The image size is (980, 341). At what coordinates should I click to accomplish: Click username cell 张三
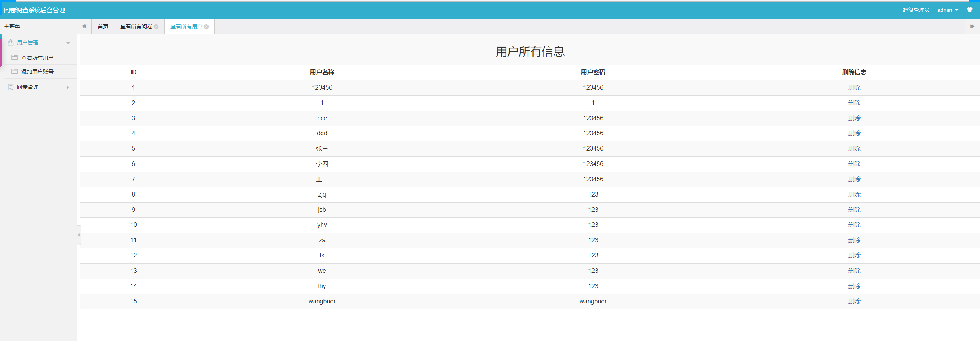(322, 148)
